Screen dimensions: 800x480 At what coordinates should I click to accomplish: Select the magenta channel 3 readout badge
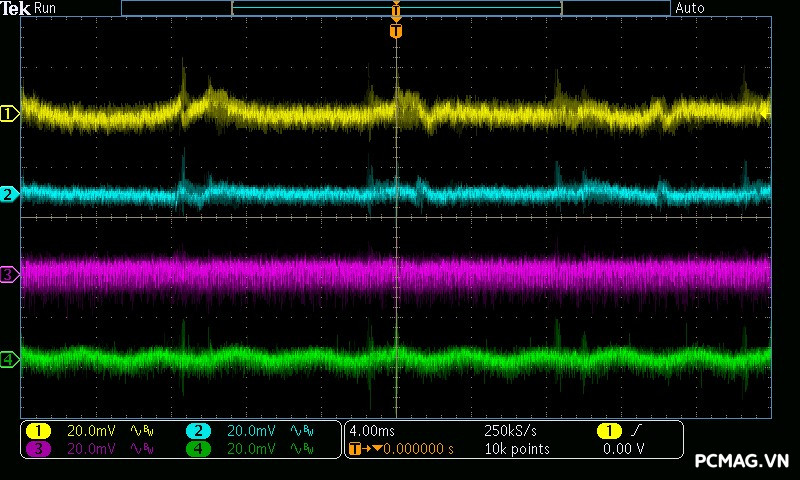coord(38,449)
